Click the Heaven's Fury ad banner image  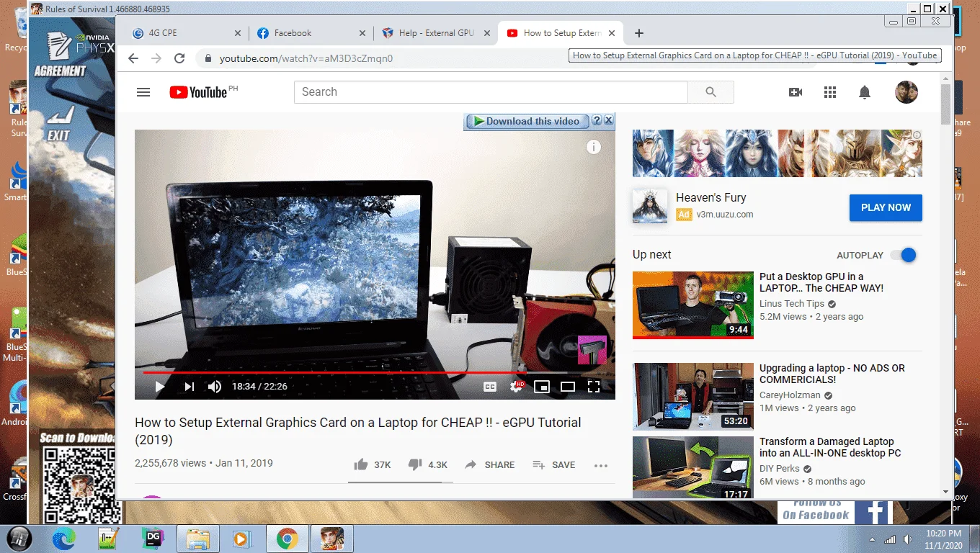click(x=777, y=153)
